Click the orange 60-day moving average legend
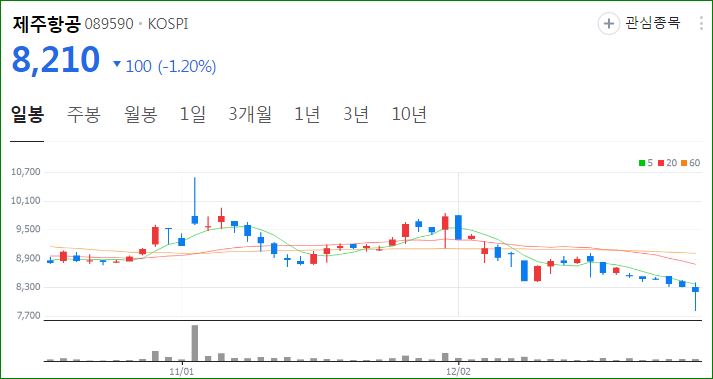 tap(691, 163)
